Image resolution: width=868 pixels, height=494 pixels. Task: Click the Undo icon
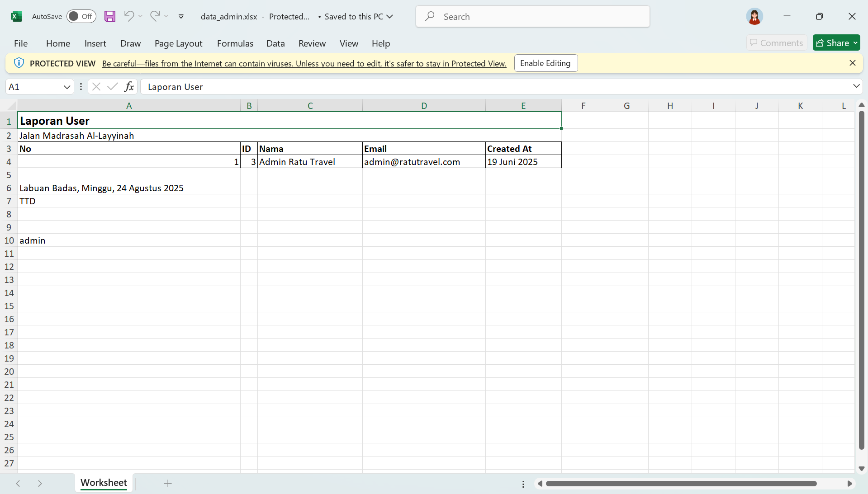coord(129,16)
